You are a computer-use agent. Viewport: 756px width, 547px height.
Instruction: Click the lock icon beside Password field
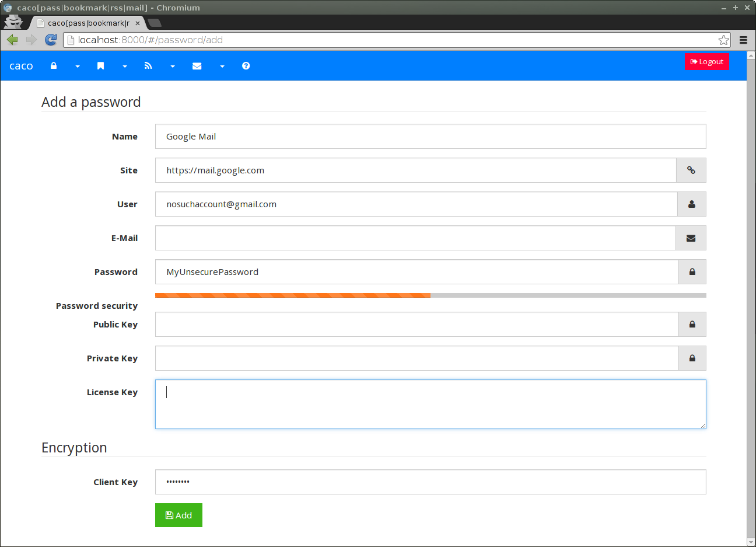tap(692, 271)
